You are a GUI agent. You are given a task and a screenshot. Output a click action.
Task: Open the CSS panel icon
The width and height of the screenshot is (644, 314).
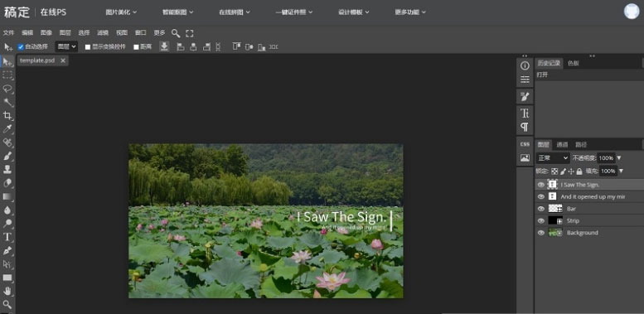(525, 144)
